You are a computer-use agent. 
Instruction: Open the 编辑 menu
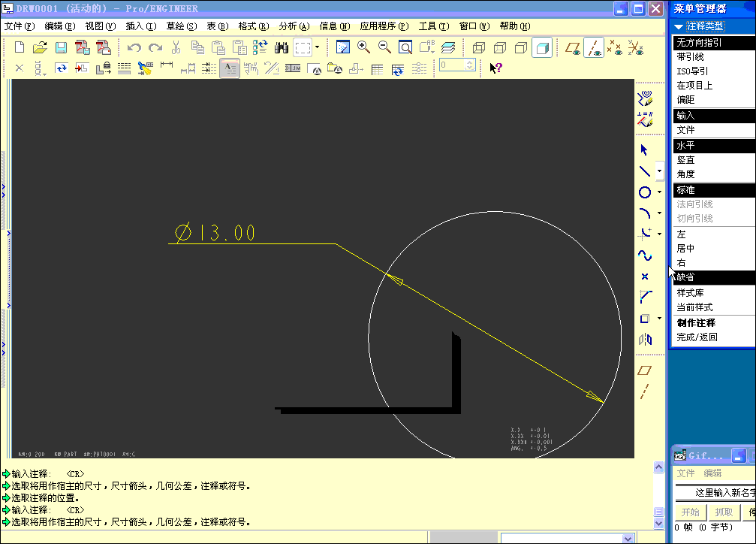(x=60, y=26)
